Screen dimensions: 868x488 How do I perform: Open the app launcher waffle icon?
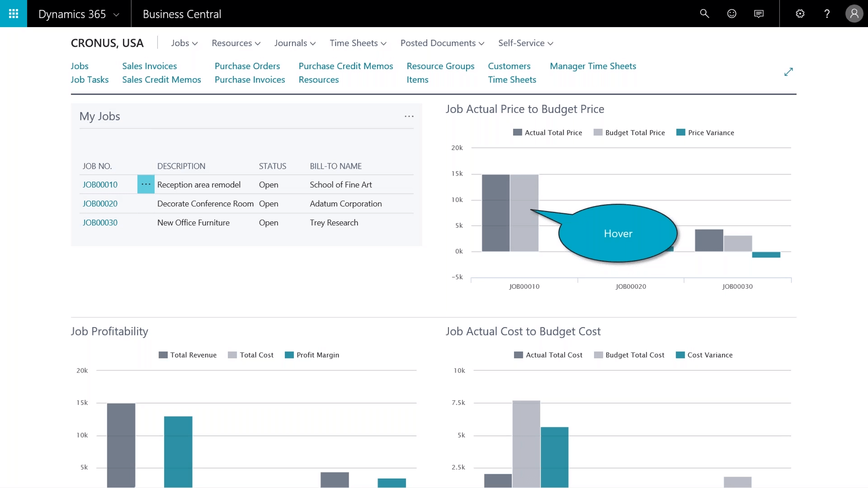[14, 14]
